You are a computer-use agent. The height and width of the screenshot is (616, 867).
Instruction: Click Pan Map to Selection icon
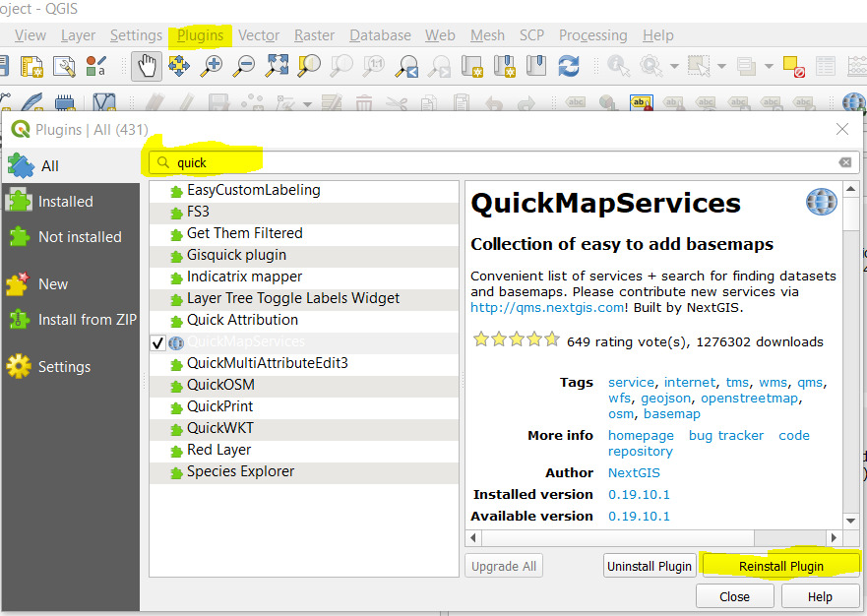click(178, 66)
